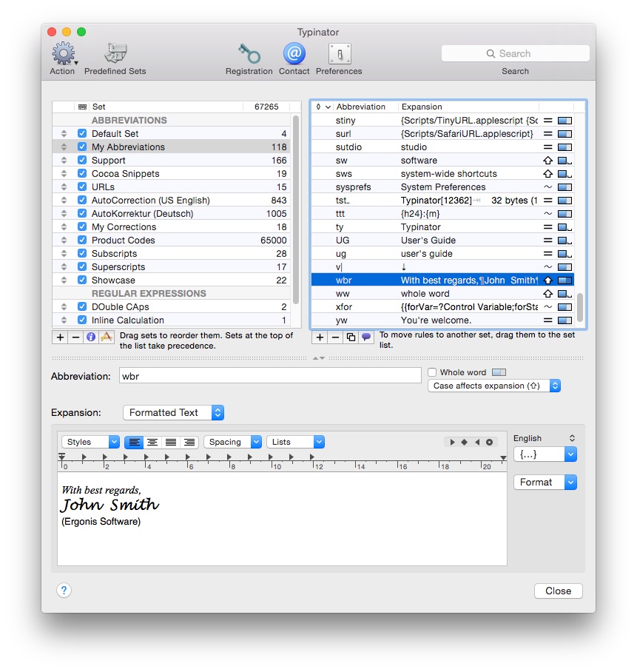The width and height of the screenshot is (637, 672).
Task: Open the Case affects expansion dropdown
Action: (495, 386)
